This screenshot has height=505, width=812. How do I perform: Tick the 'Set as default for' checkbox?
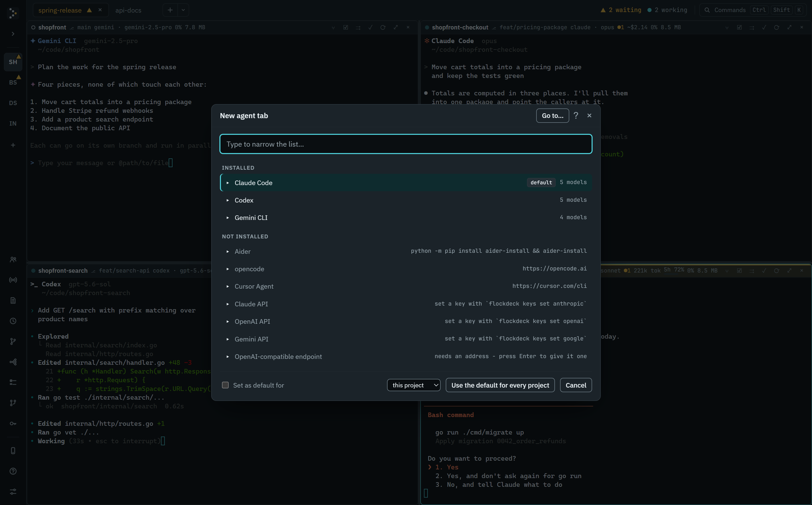click(x=225, y=385)
